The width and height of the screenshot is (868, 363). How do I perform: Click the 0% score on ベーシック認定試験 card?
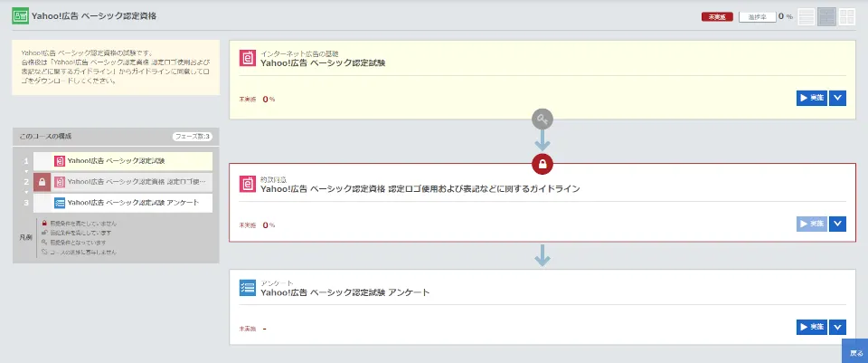(x=269, y=100)
